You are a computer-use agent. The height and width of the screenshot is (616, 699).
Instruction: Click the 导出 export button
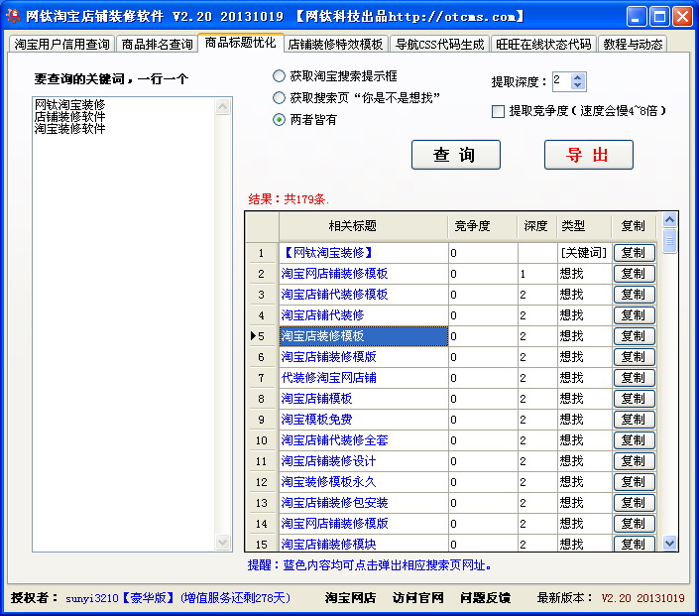pyautogui.click(x=588, y=155)
